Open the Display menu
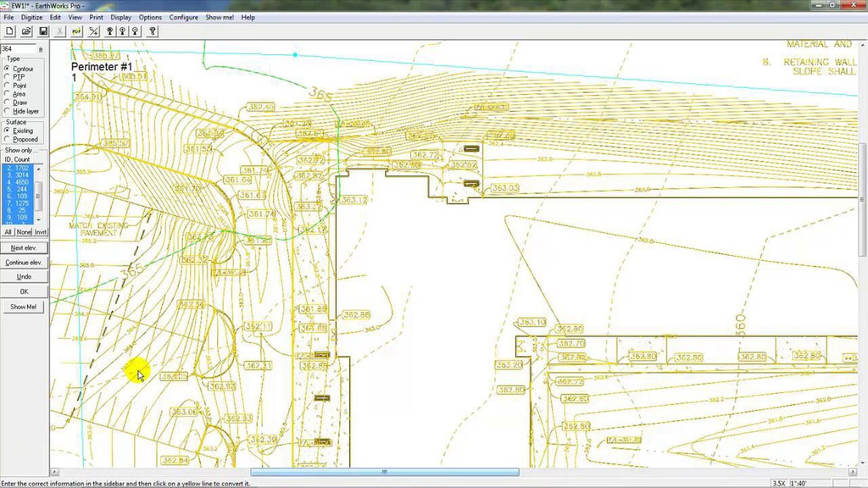 coord(120,17)
